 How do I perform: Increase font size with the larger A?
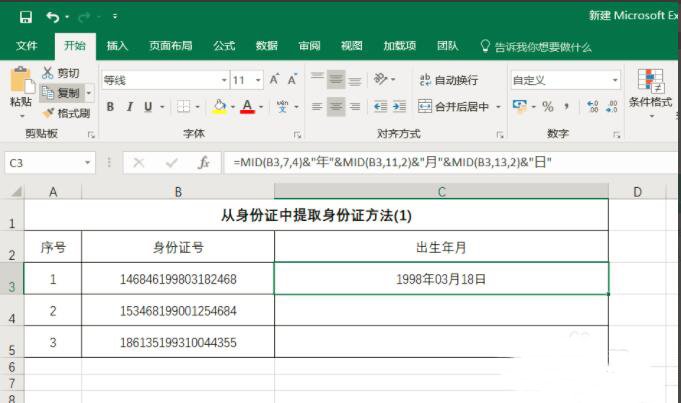(x=274, y=80)
